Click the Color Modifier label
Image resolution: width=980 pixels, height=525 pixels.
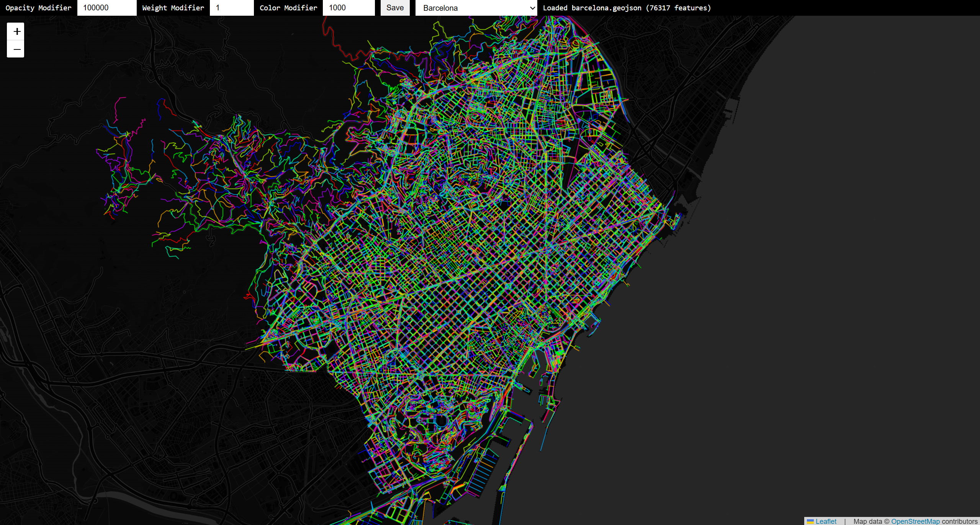click(x=288, y=8)
